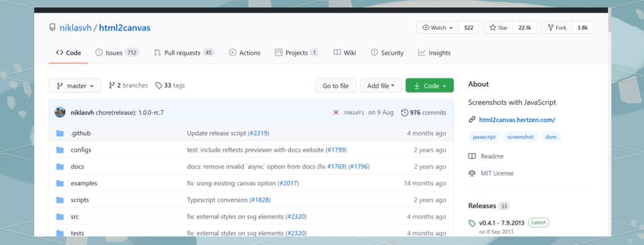
Task: Open the html2canvas.hertzen.com website link
Action: point(517,120)
